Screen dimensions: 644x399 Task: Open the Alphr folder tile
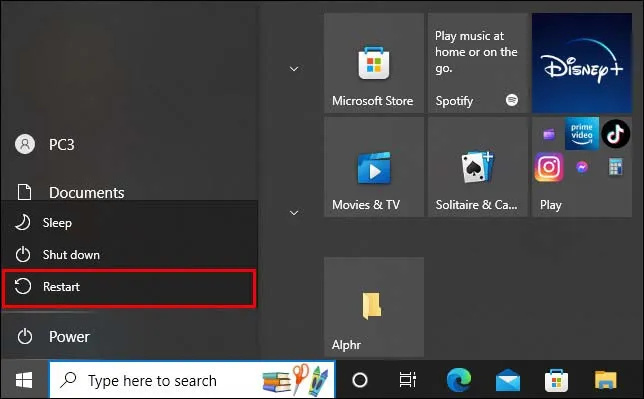tap(374, 307)
